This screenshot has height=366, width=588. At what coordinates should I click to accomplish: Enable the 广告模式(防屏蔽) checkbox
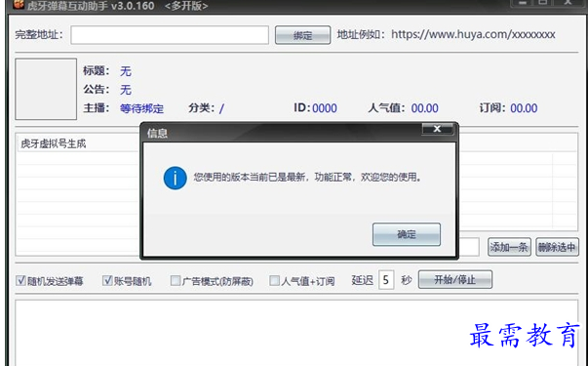[x=176, y=280]
